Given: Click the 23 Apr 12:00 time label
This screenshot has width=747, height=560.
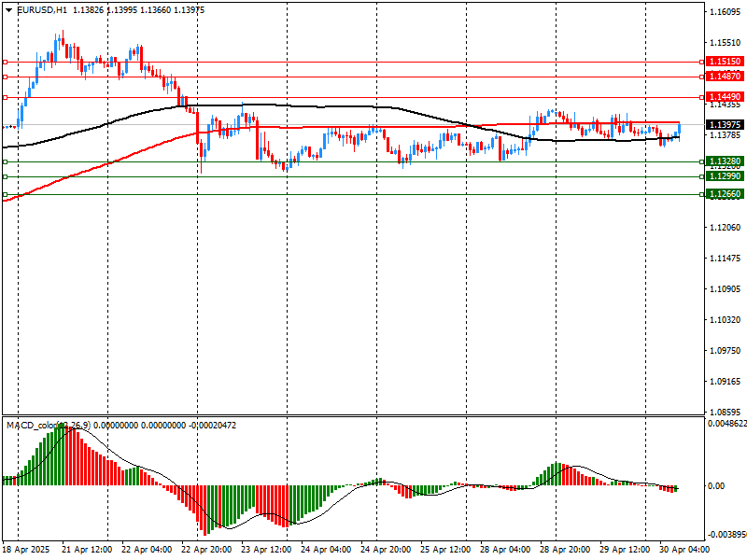Looking at the screenshot, I should pos(267,551).
